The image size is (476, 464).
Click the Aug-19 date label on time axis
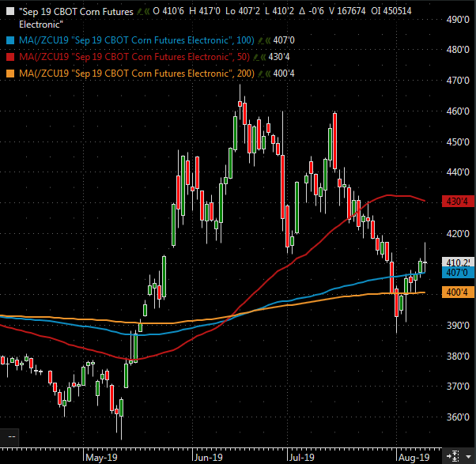(x=414, y=458)
